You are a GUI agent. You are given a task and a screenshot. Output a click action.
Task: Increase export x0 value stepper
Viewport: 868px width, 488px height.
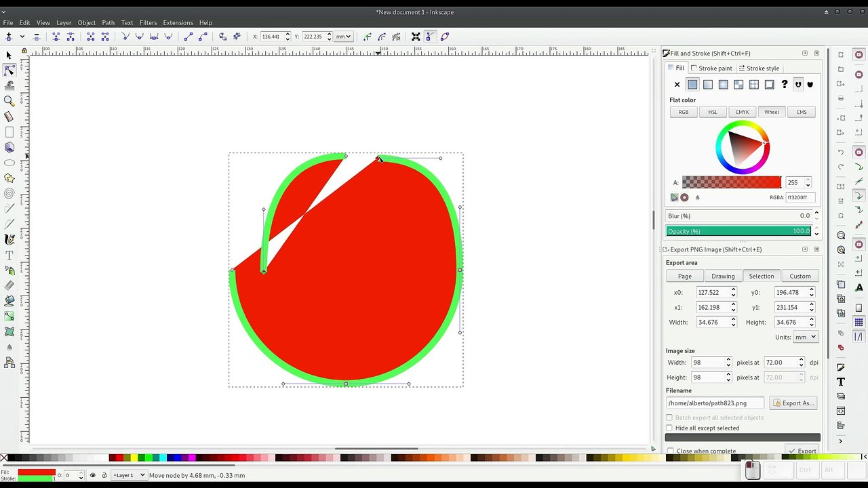pos(733,290)
